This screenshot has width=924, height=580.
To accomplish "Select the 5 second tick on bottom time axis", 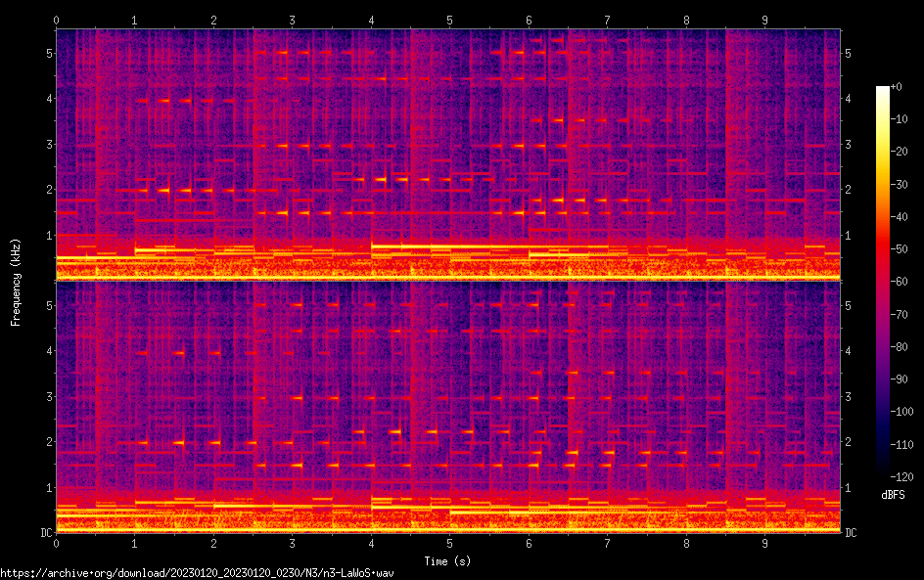I will [x=450, y=542].
